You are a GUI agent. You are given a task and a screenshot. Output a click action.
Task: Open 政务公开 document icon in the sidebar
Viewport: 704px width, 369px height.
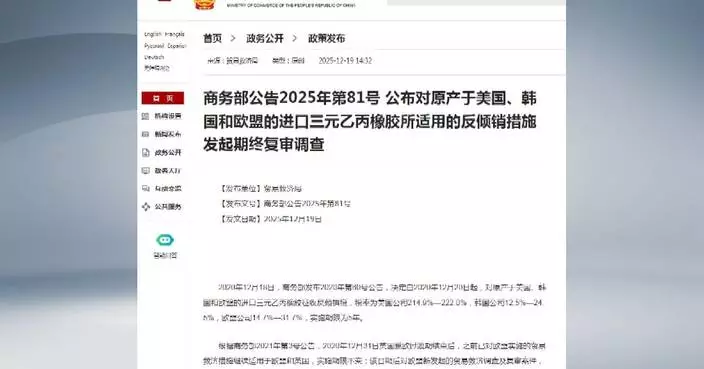(x=145, y=153)
